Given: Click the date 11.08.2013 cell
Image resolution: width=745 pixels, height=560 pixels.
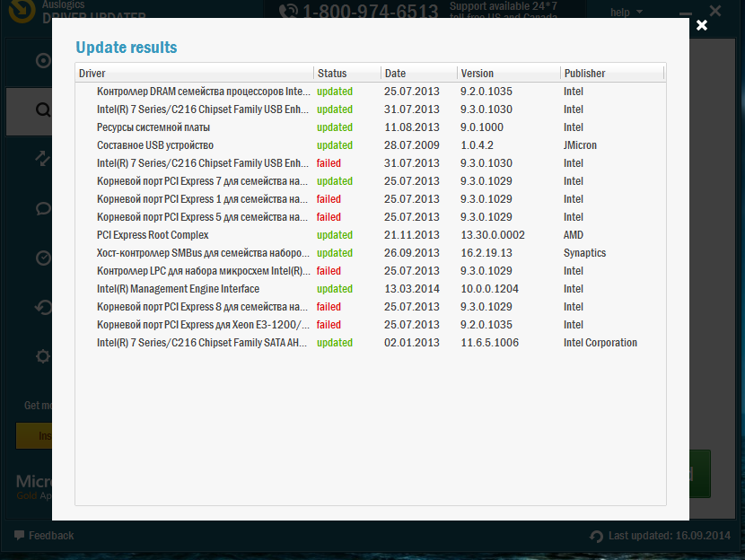Looking at the screenshot, I should (x=412, y=127).
